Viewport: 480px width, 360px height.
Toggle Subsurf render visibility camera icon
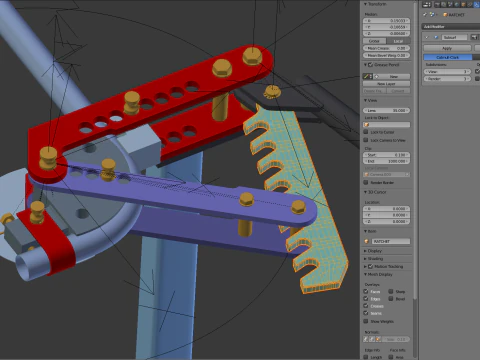[474, 37]
